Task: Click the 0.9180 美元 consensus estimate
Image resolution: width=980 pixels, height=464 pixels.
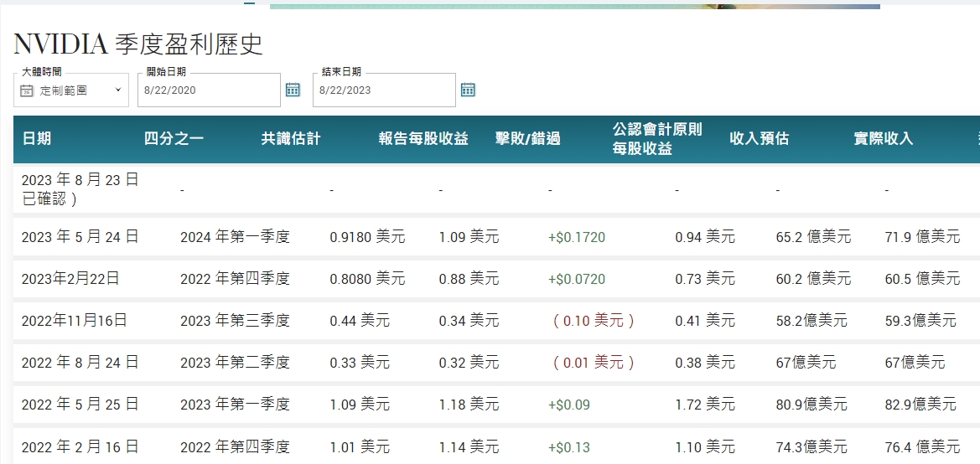Action: pos(367,237)
